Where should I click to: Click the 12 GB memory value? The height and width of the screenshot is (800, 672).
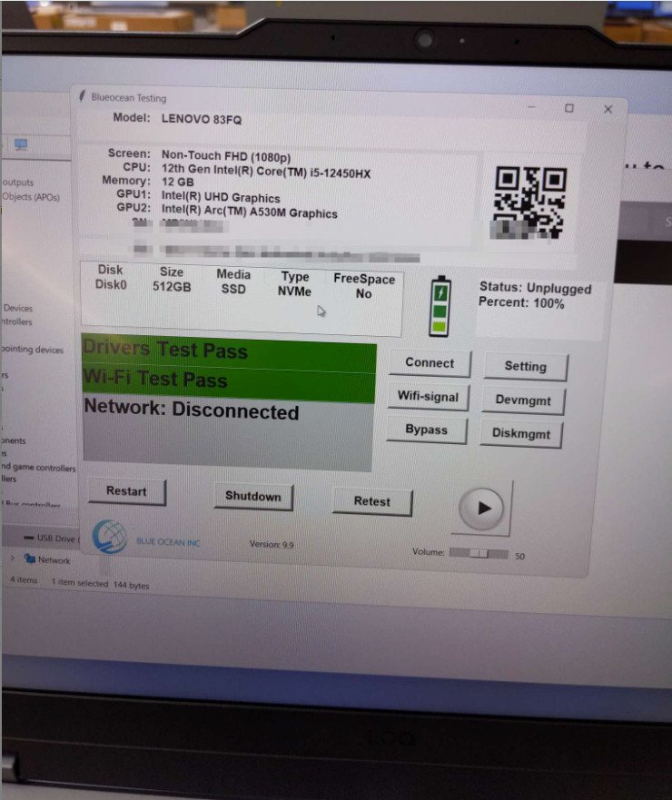point(178,183)
